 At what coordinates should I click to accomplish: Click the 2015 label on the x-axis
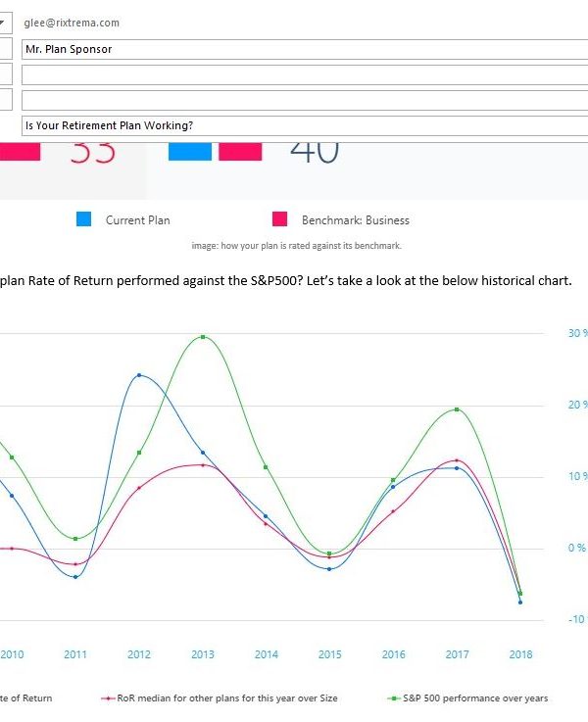(330, 654)
